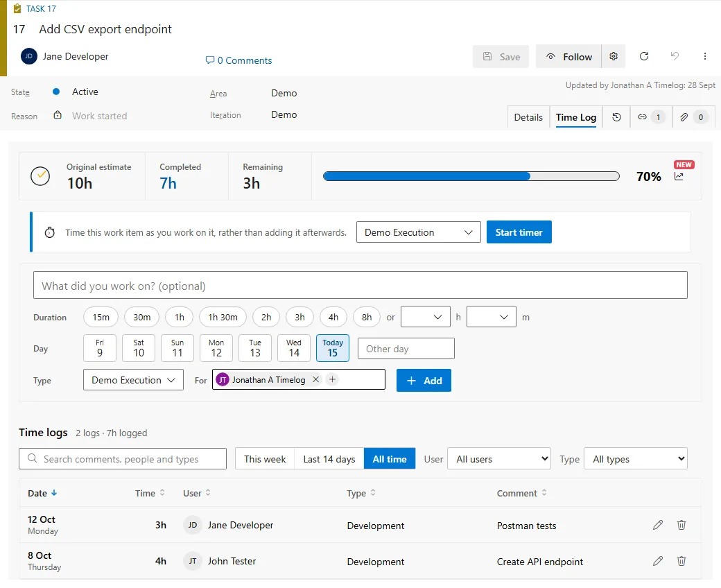This screenshot has height=588, width=721.
Task: Open the hours duration dropdown
Action: [x=426, y=317]
